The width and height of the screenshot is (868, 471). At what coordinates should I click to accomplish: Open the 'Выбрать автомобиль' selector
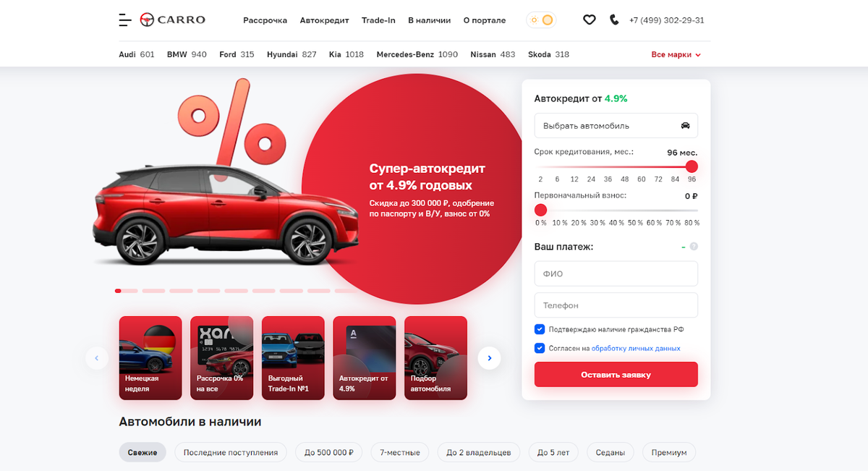[x=616, y=125]
